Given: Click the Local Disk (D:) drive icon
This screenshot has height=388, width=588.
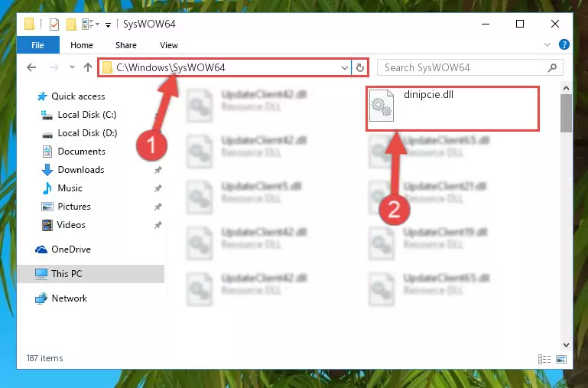Looking at the screenshot, I should (47, 135).
